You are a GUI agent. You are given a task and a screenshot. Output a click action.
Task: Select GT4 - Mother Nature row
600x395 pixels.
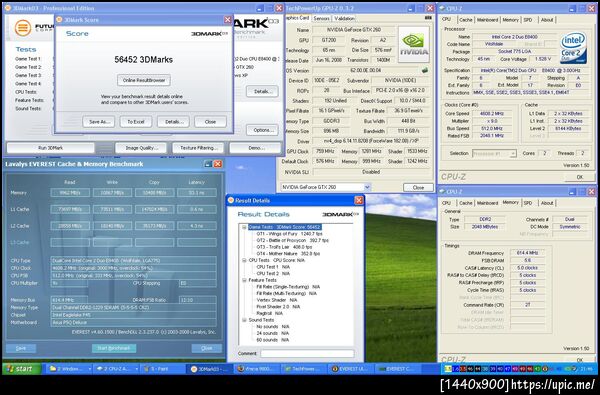[288, 254]
